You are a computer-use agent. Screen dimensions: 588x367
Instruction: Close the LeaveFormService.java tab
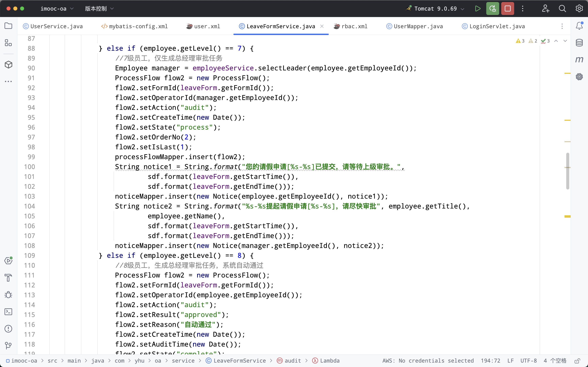(x=322, y=26)
